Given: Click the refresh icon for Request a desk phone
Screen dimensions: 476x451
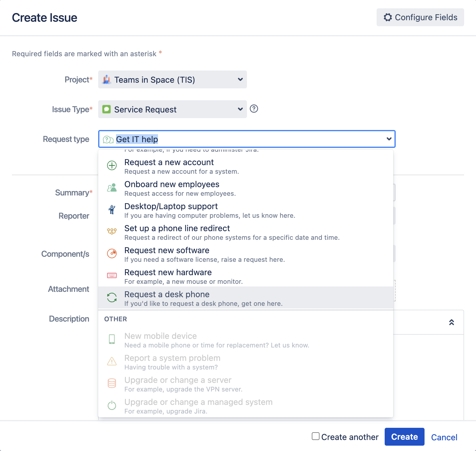Looking at the screenshot, I should click(x=112, y=297).
